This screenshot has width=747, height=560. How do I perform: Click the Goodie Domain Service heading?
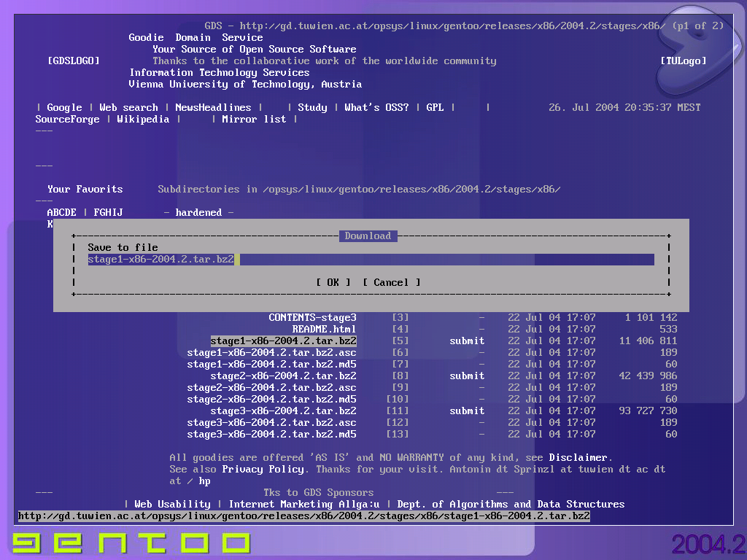196,38
